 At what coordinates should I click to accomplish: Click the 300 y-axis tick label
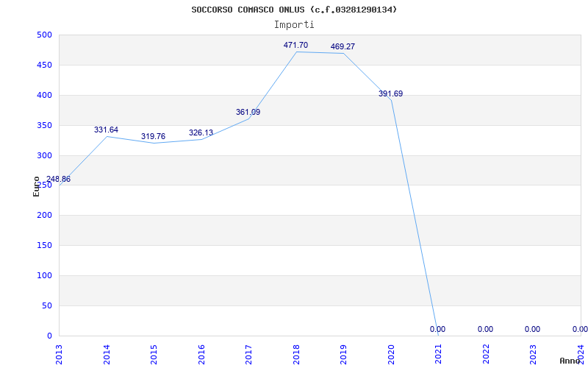pos(44,155)
